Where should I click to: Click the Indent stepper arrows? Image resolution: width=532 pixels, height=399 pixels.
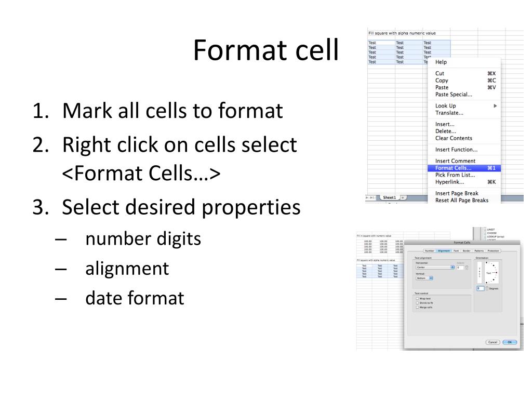tap(467, 268)
